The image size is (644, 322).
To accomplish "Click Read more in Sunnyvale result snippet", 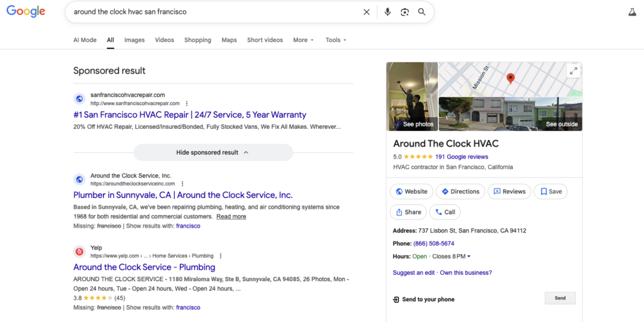I will (231, 216).
